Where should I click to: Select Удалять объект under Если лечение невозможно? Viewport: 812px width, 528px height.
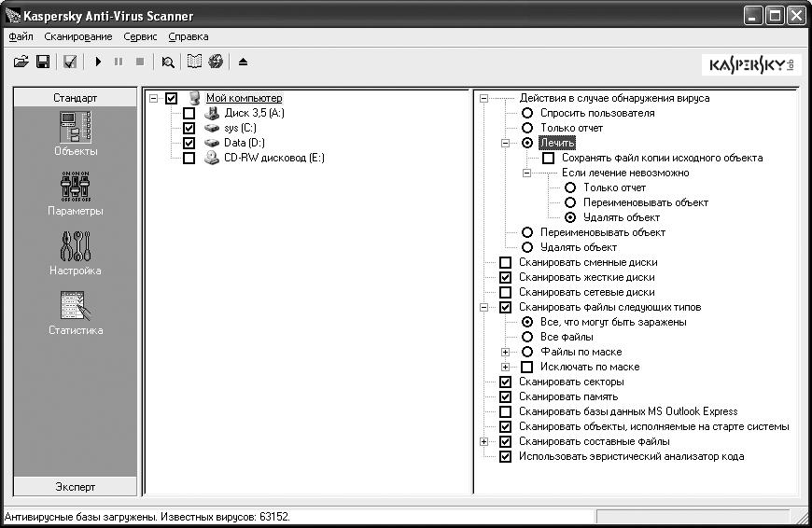570,218
